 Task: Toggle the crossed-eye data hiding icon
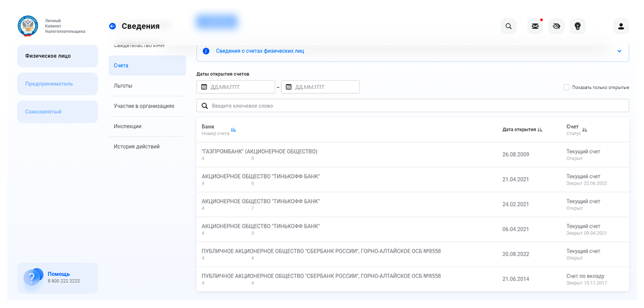coord(557,26)
